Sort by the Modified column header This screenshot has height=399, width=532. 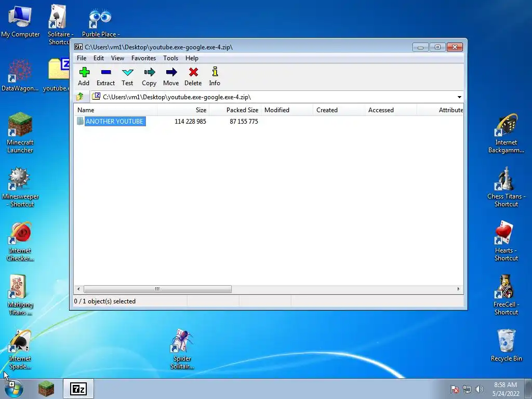click(x=287, y=110)
